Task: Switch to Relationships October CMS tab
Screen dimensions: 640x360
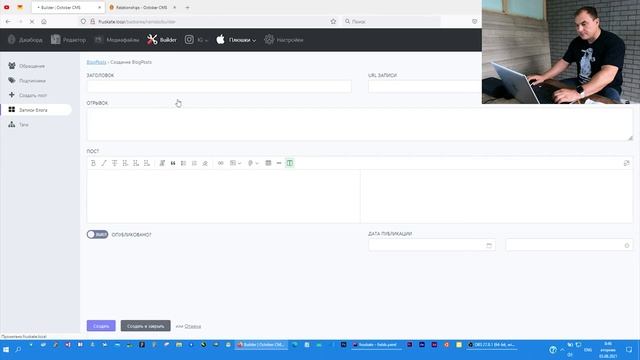Action: click(142, 7)
